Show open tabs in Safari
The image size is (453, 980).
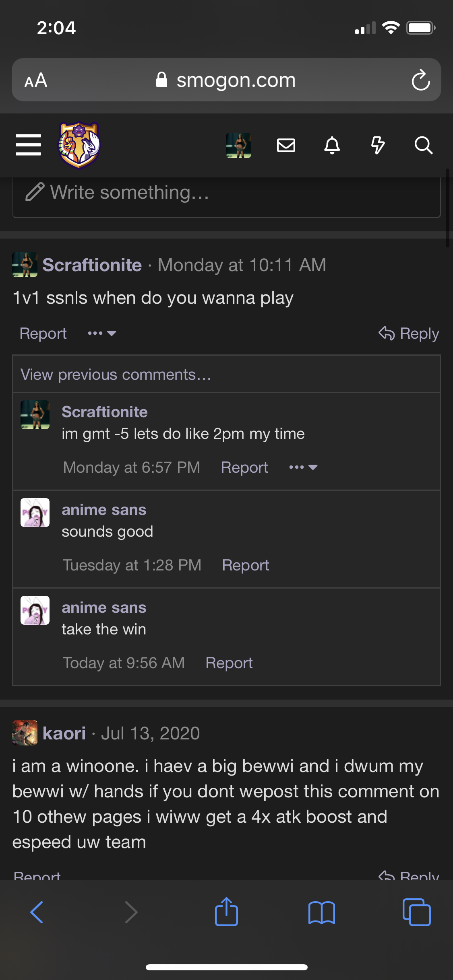416,912
